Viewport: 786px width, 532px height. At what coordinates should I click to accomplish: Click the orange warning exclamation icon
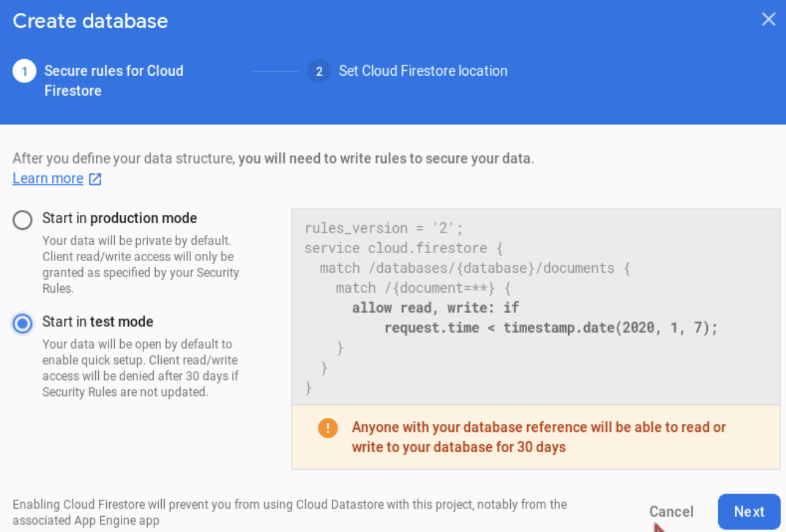pyautogui.click(x=328, y=428)
